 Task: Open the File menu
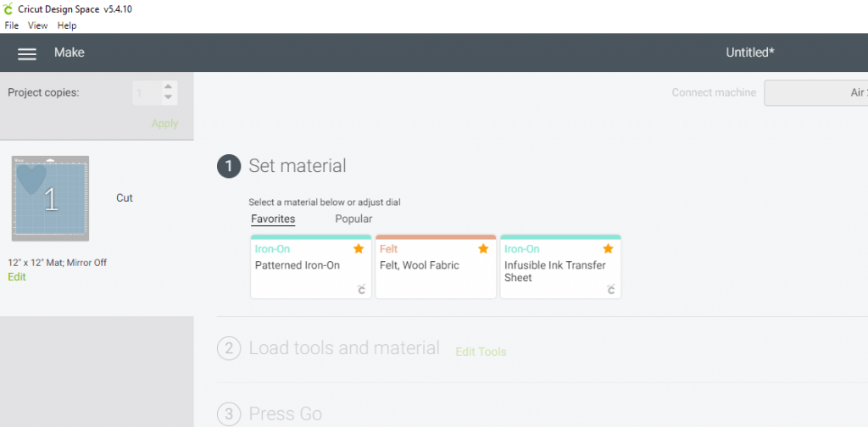tap(12, 25)
